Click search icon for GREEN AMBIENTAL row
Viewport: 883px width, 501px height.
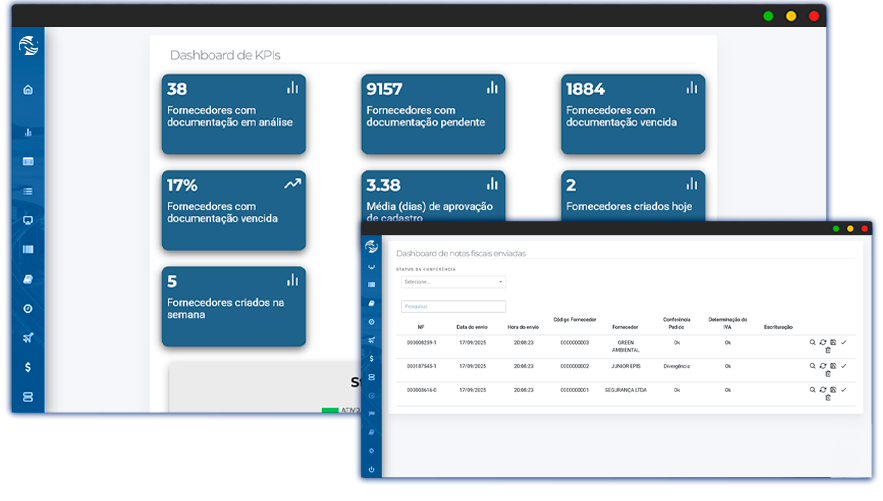coord(813,342)
